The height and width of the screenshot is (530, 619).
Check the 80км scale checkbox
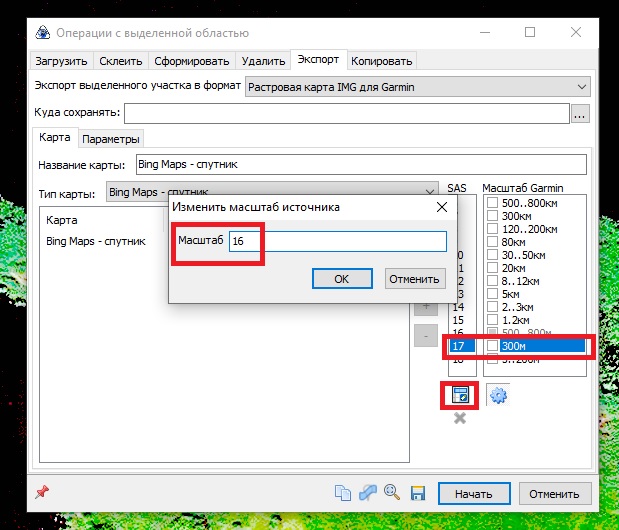492,241
